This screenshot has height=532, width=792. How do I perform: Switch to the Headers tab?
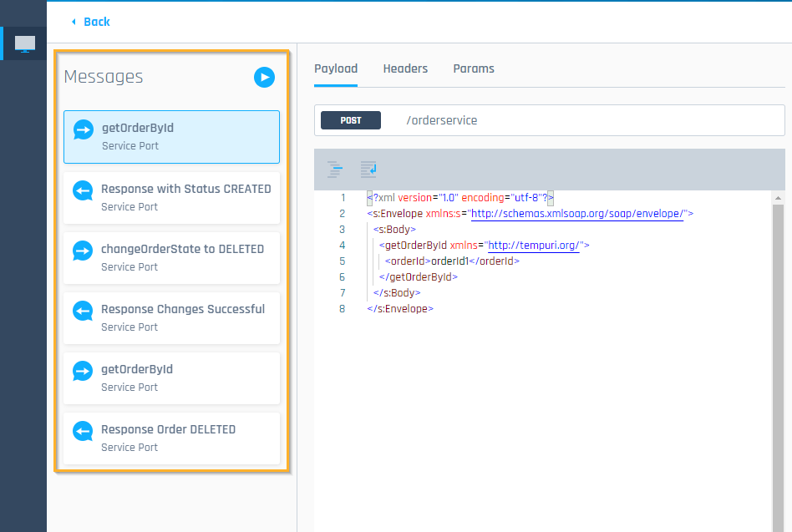[x=405, y=68]
